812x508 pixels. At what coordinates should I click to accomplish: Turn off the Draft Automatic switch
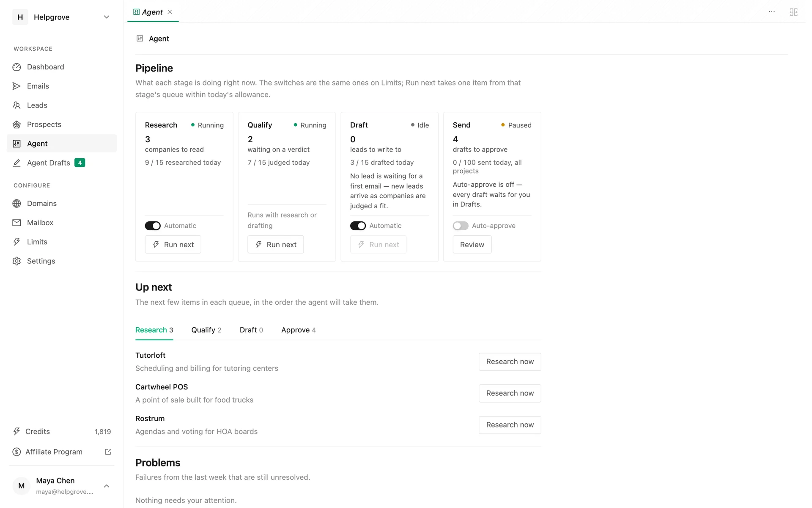[x=358, y=226]
